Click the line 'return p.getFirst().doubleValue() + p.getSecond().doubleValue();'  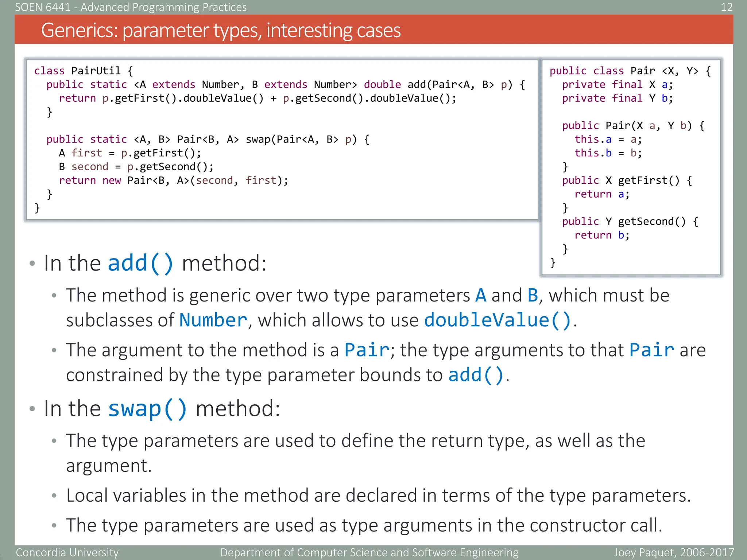pos(258,98)
